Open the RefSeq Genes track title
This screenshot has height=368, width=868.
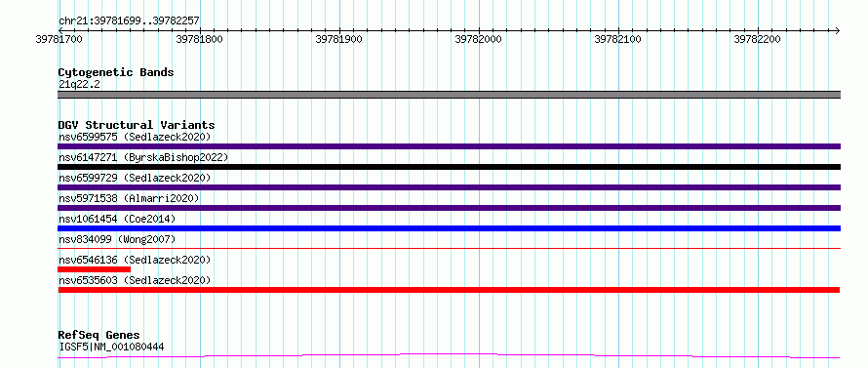[x=99, y=336]
